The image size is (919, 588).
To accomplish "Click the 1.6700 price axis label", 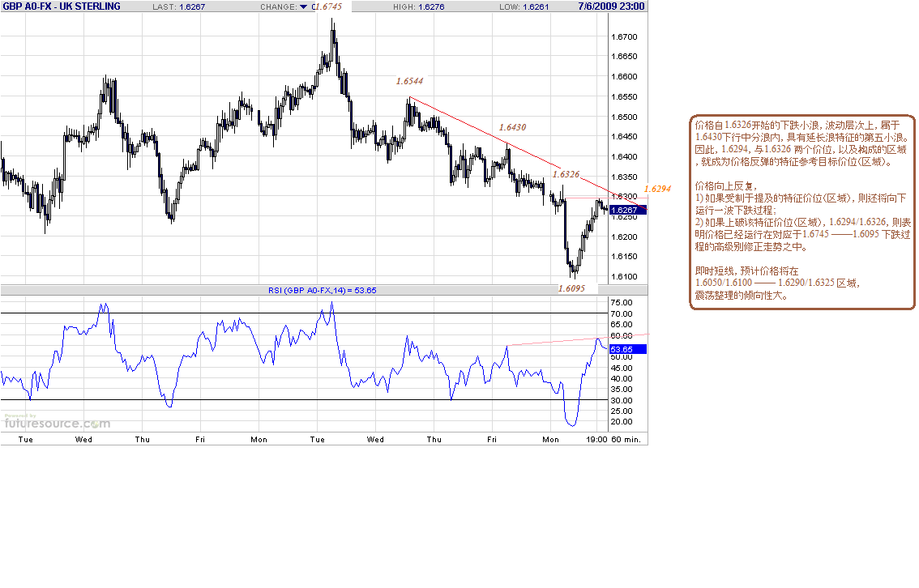I will click(624, 37).
